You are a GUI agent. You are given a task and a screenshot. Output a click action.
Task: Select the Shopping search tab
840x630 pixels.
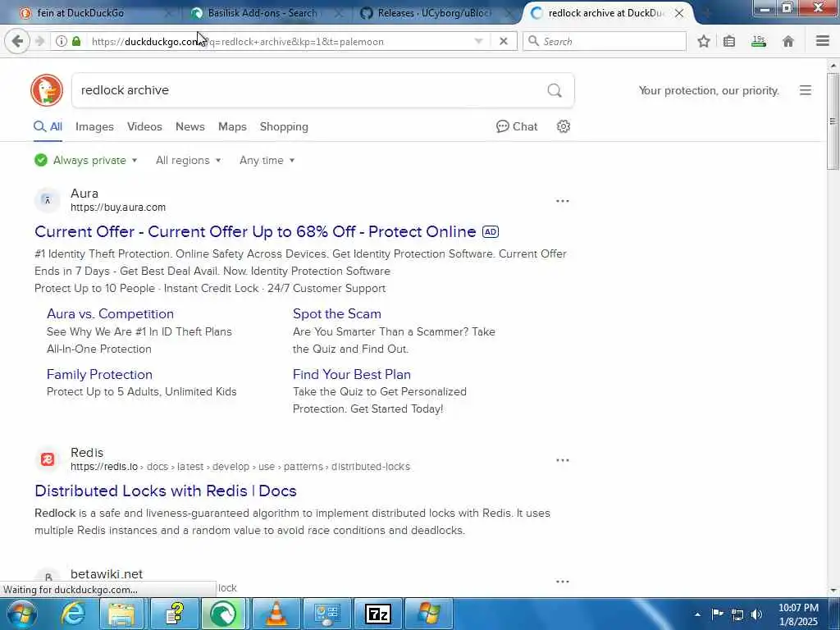(284, 126)
